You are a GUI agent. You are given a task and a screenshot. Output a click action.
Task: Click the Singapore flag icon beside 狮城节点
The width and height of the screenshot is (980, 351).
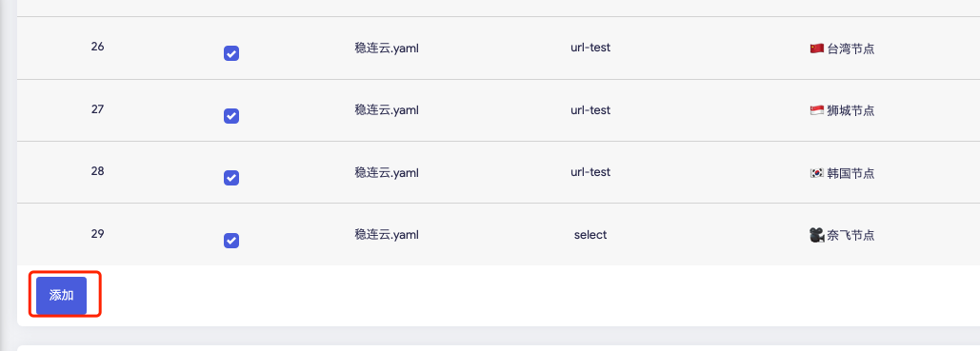[816, 110]
